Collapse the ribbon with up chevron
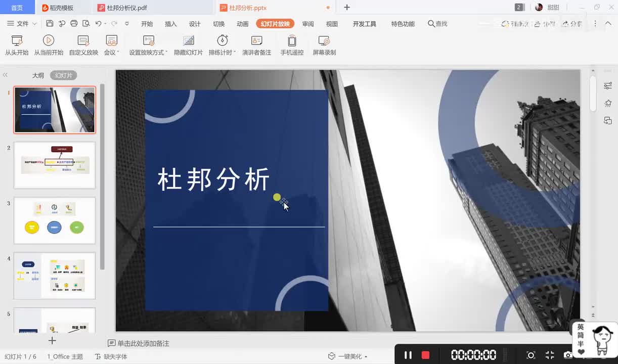This screenshot has width=618, height=364. tap(609, 24)
